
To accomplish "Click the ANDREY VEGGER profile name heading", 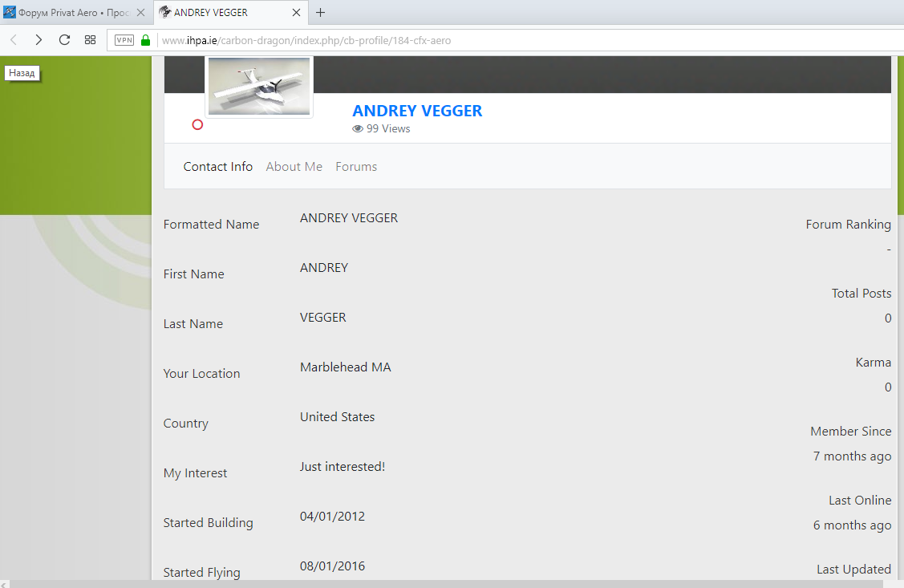I will 417,111.
